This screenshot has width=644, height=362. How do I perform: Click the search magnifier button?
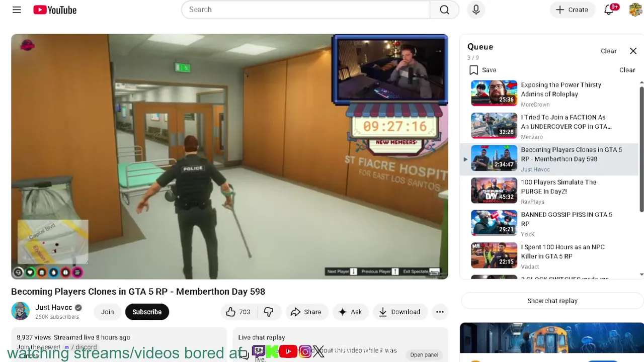click(x=444, y=10)
